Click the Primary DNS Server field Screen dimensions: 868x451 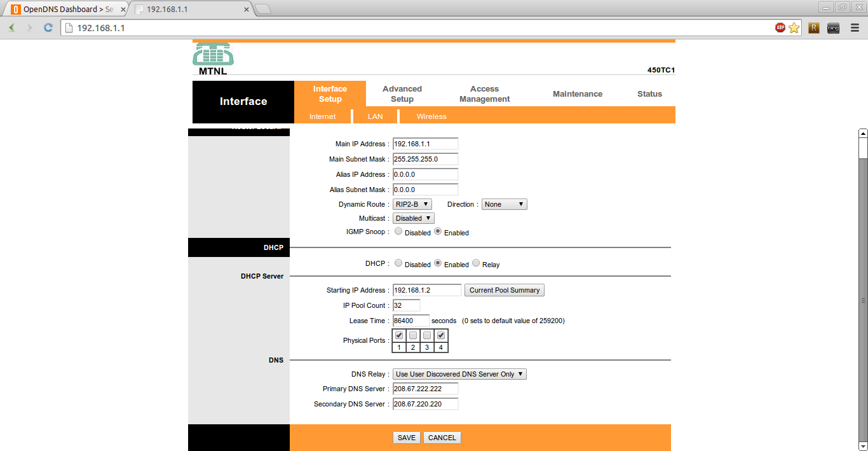coord(425,389)
